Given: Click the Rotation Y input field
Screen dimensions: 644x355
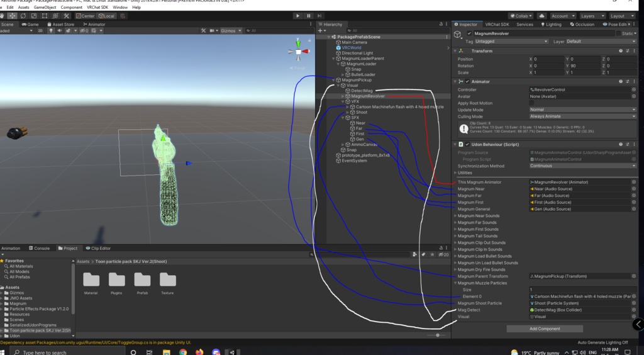Looking at the screenshot, I should tap(586, 65).
